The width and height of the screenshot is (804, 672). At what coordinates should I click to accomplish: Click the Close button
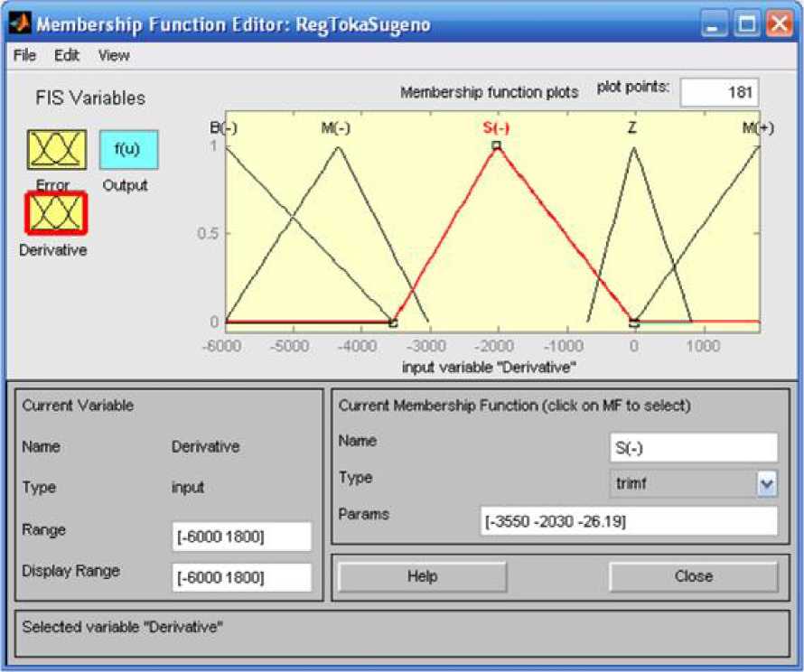pos(693,576)
